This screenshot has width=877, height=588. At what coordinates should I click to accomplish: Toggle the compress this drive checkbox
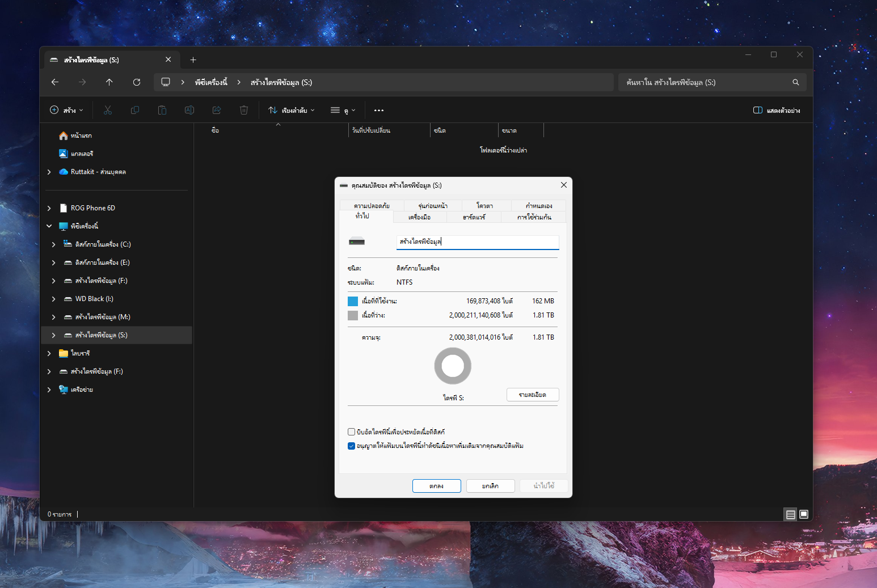point(352,432)
